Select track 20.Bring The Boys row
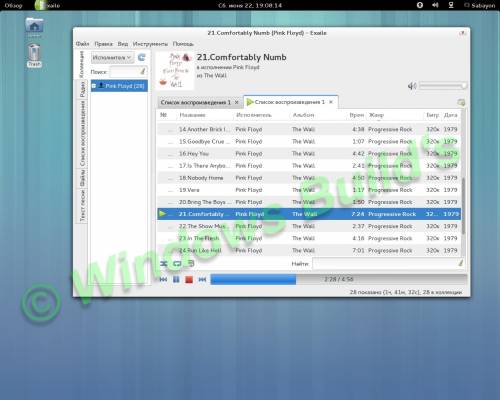The width and height of the screenshot is (500, 400). point(309,202)
